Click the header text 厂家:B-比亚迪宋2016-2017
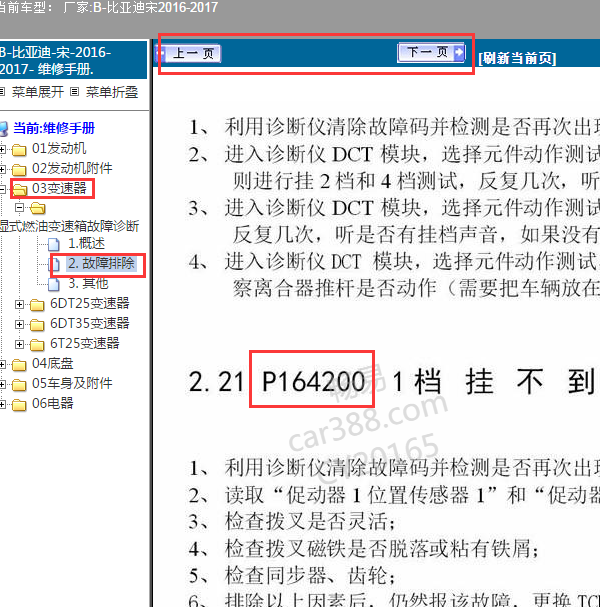This screenshot has height=607, width=600. 140,7
